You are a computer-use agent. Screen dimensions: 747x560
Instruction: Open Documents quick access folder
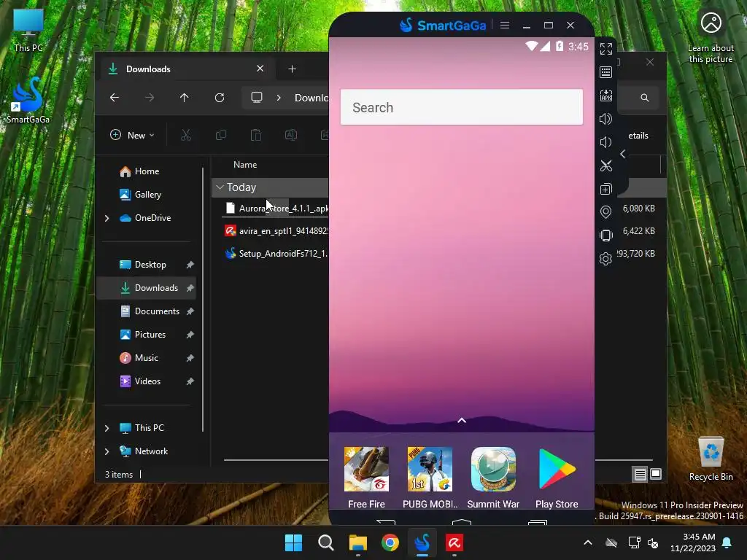click(x=157, y=311)
